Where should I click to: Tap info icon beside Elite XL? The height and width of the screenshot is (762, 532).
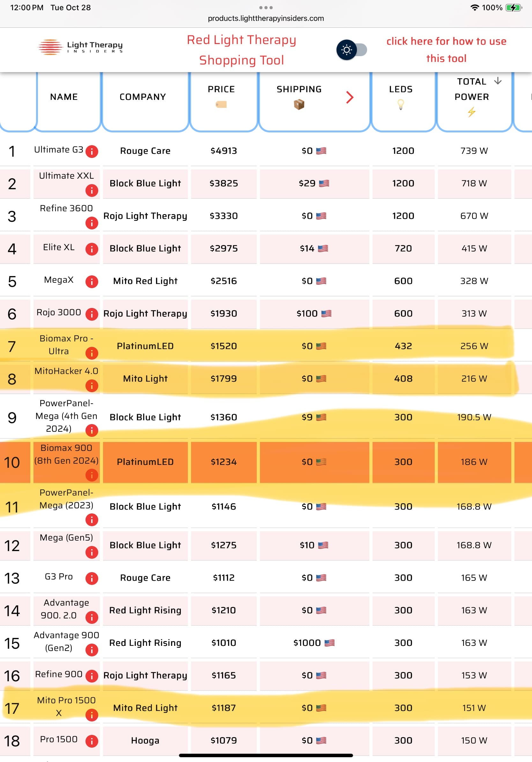pos(92,249)
